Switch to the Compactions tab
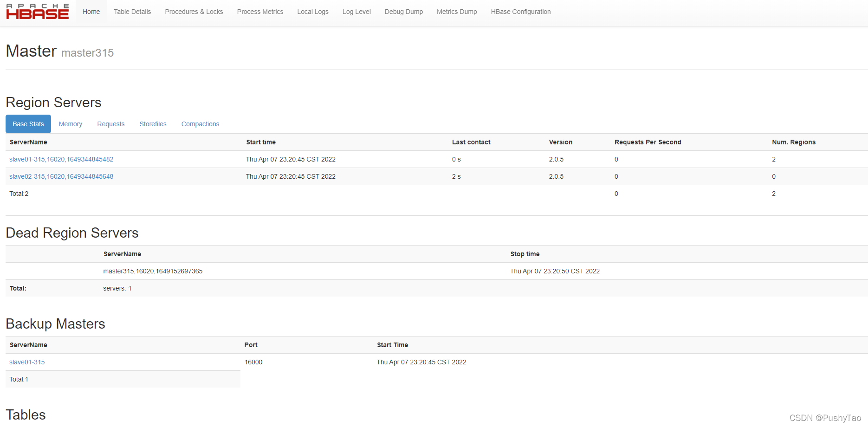868x427 pixels. [201, 124]
